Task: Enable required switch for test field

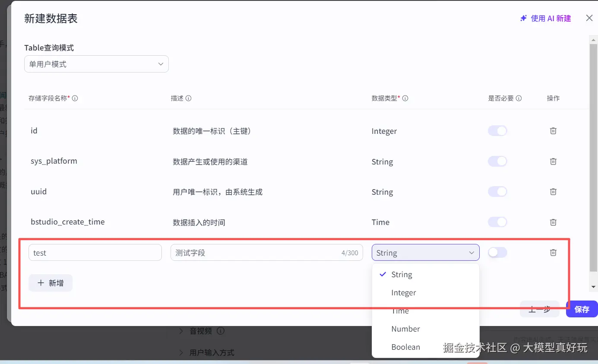Action: click(497, 253)
